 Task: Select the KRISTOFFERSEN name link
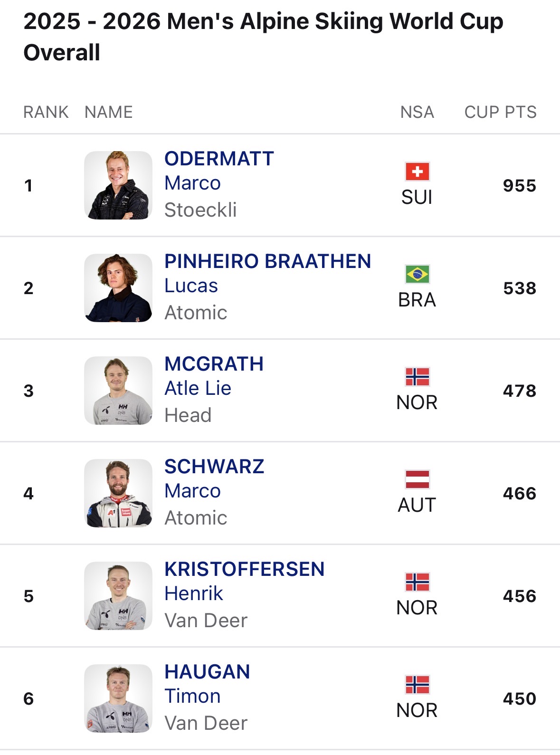(x=244, y=569)
